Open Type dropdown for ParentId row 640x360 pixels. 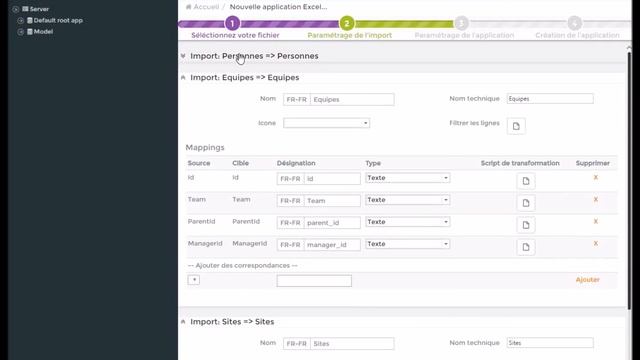[x=407, y=222]
